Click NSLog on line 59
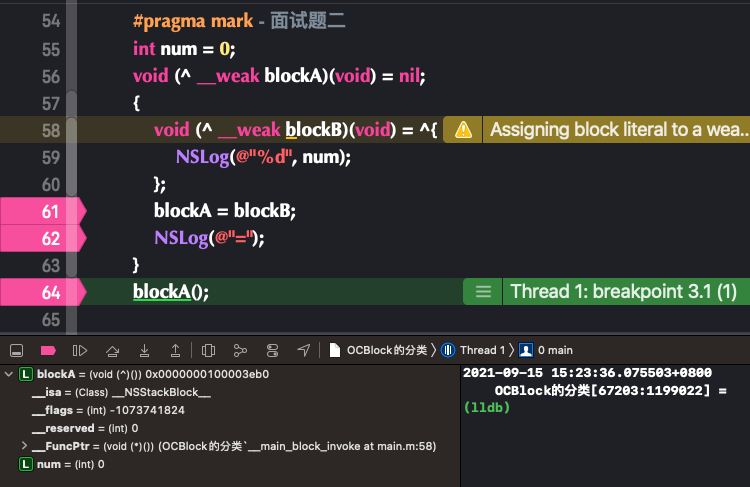Viewport: 750px width, 487px height. [203, 157]
